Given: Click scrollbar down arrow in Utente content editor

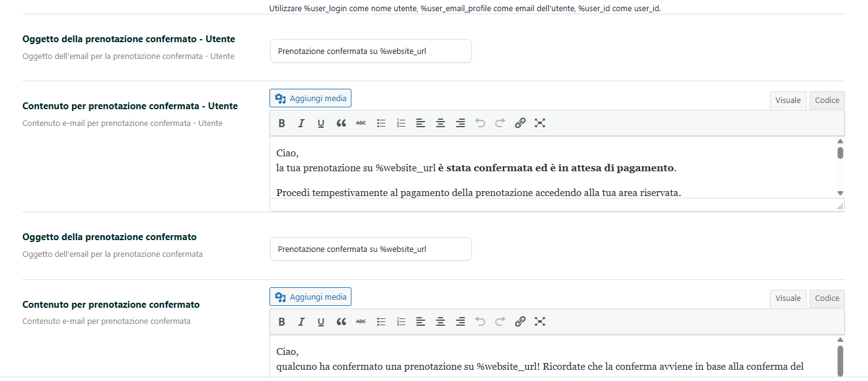Looking at the screenshot, I should 840,194.
